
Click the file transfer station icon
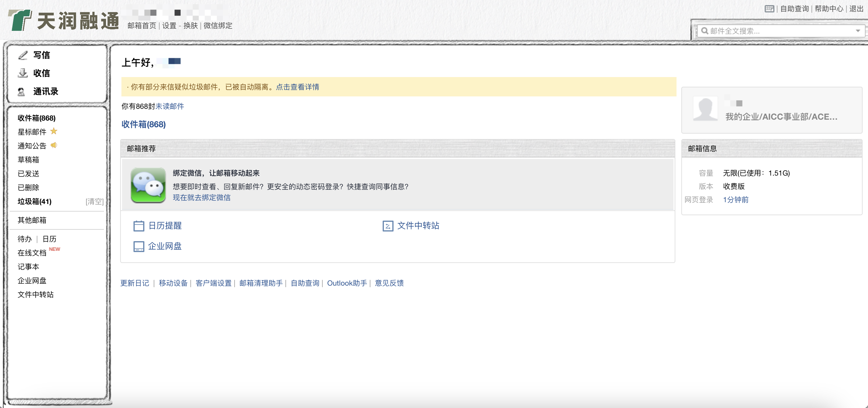click(387, 226)
